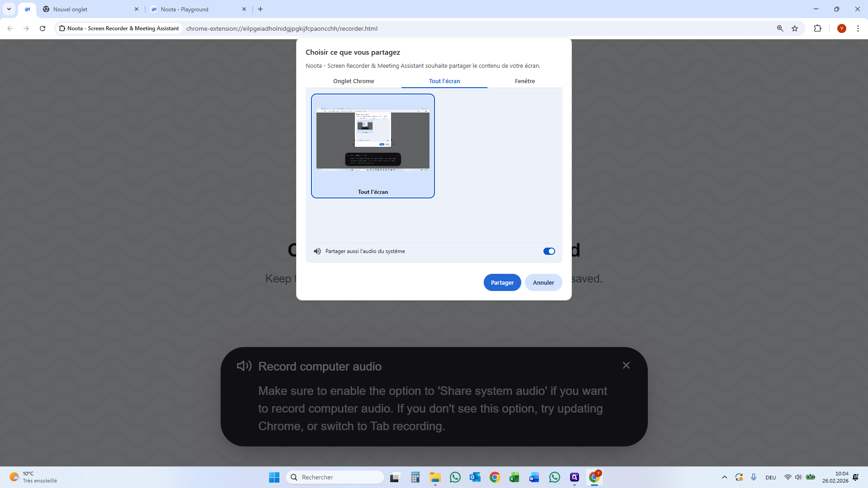This screenshot has width=868, height=488.
Task: Switch to the 'Onglet Chrome' sharing tab
Action: coord(353,81)
